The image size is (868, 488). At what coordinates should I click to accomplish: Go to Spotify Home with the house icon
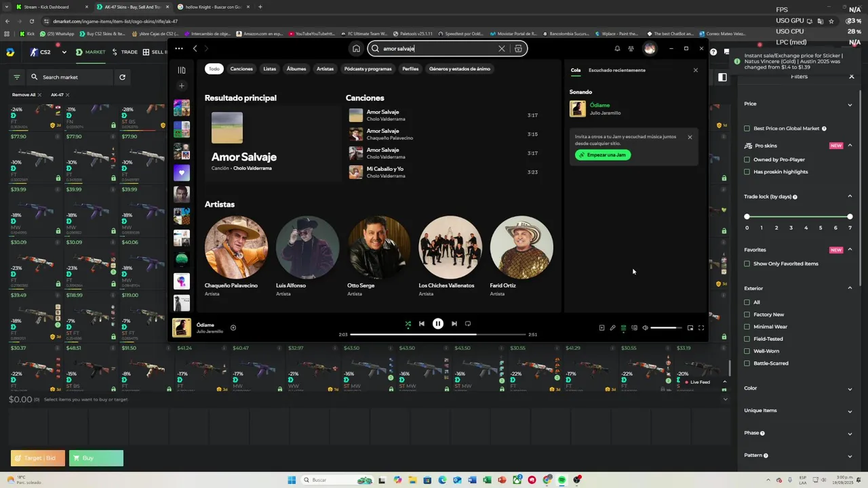click(x=356, y=49)
